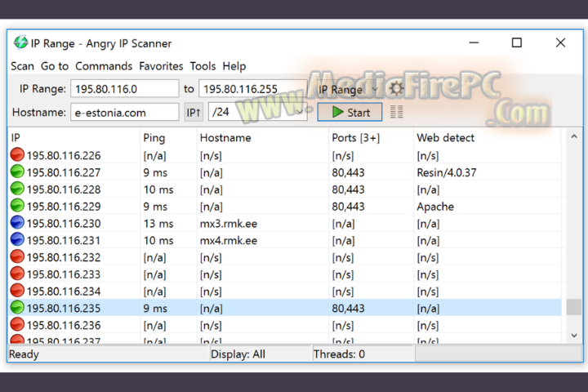Screen dimensions: 588x392
Task: Select IP address 195.80.116.236
Action: click(64, 325)
